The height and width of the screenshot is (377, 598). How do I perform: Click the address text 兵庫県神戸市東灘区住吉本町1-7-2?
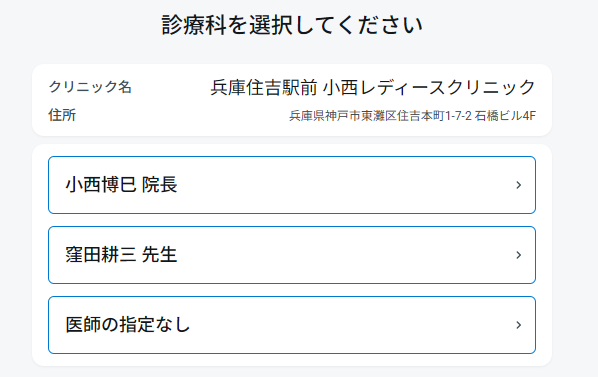pyautogui.click(x=380, y=116)
